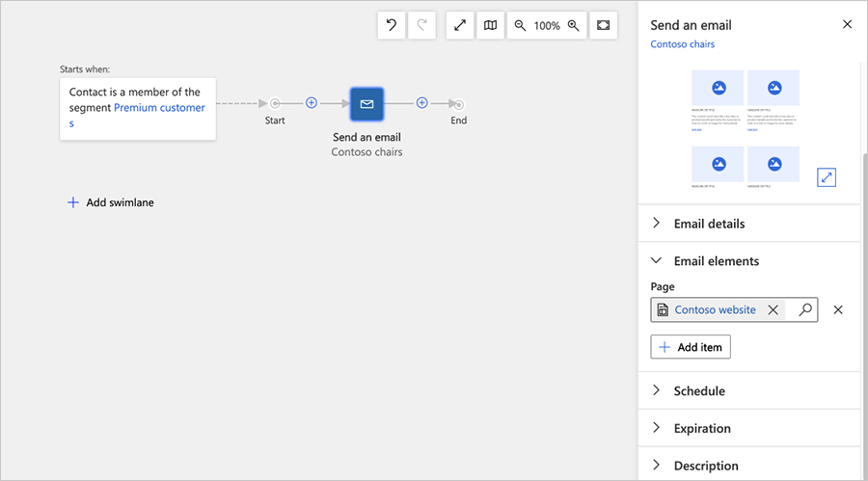Viewport: 868px width, 481px height.
Task: Open the Premium customers segment link
Action: pos(158,108)
